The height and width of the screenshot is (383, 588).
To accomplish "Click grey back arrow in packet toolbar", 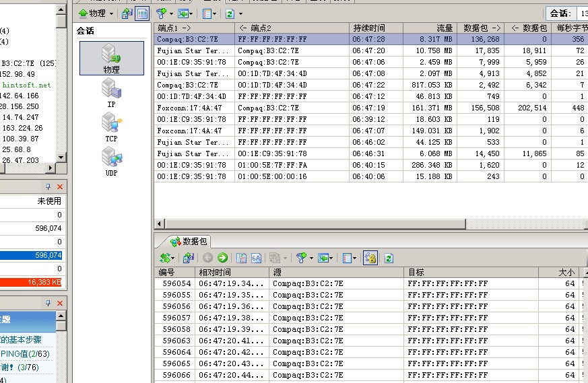I will click(x=207, y=258).
